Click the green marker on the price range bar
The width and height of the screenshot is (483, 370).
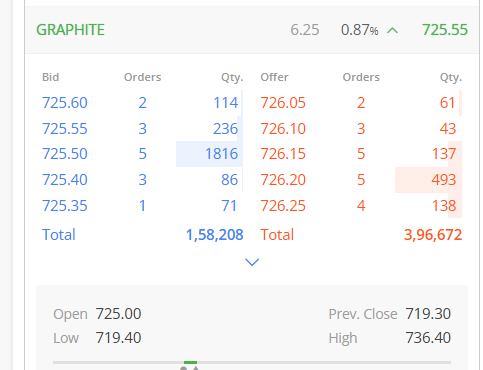(190, 362)
